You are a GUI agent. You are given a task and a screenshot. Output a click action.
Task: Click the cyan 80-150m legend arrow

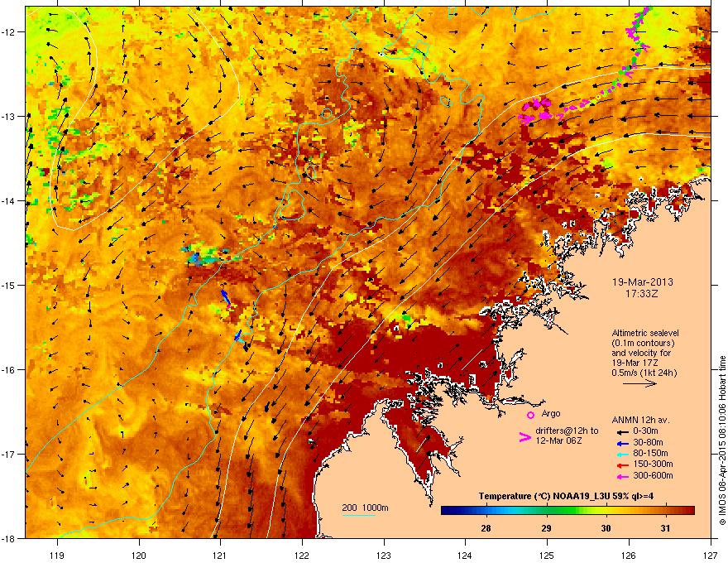pyautogui.click(x=623, y=454)
